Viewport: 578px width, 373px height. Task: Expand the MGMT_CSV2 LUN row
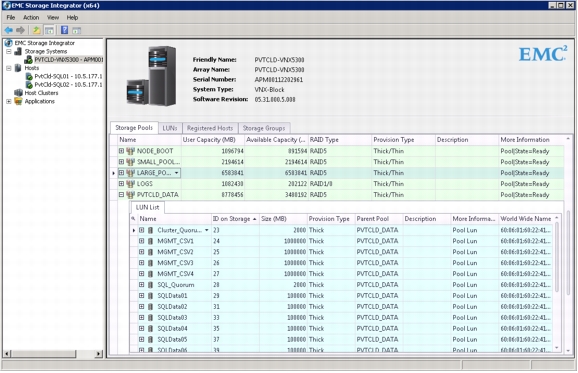[x=142, y=252]
